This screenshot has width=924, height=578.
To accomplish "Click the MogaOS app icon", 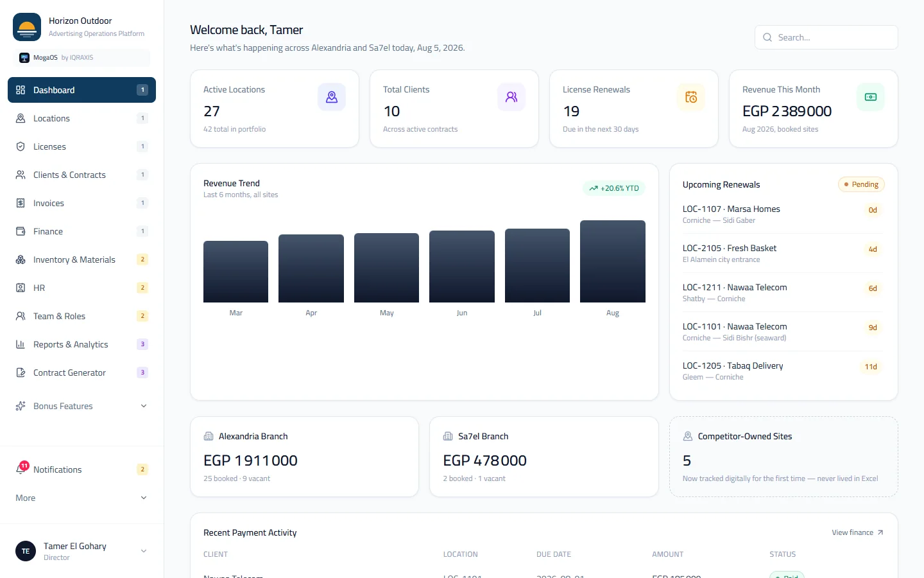I will pyautogui.click(x=24, y=58).
